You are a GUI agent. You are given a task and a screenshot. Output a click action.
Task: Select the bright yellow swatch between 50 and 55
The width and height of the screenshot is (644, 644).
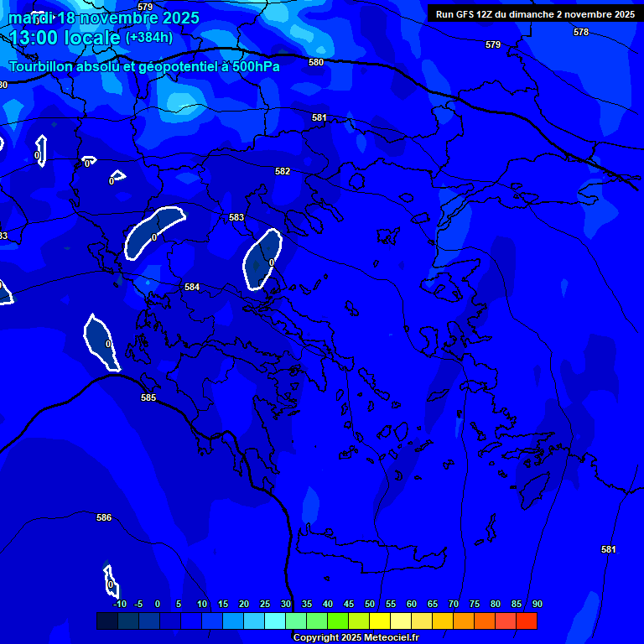[x=380, y=621]
